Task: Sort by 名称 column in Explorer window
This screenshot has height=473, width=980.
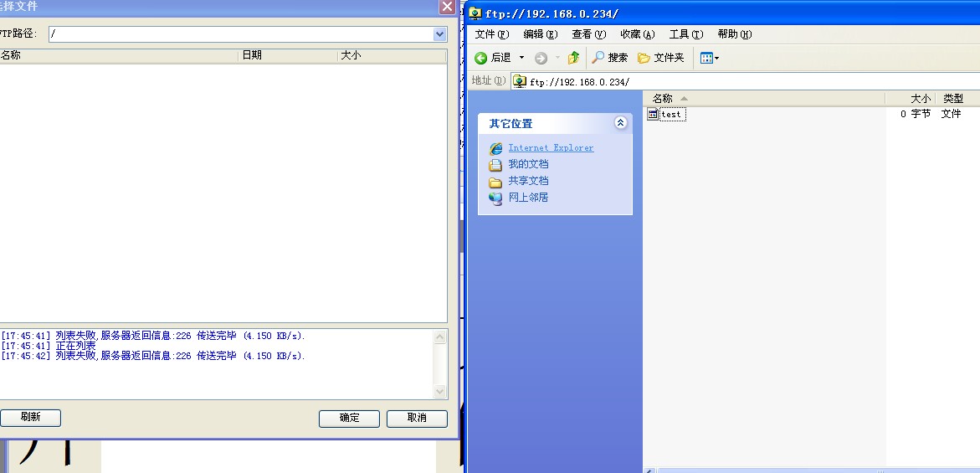Action: (x=764, y=98)
